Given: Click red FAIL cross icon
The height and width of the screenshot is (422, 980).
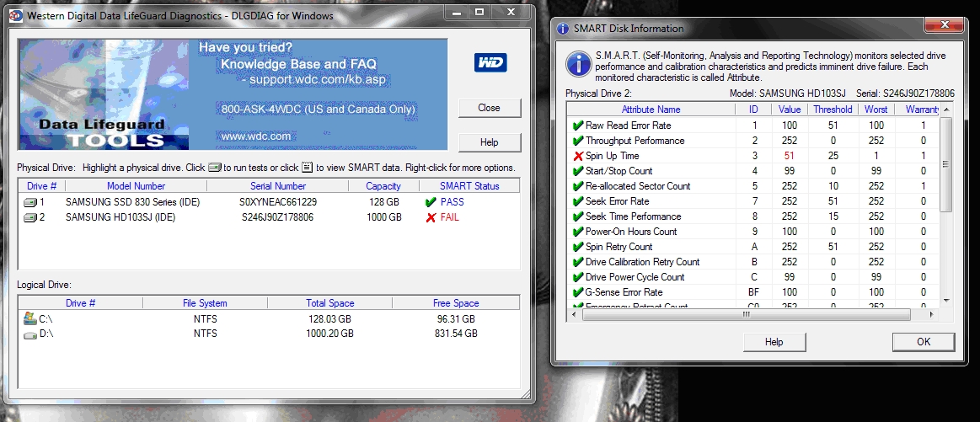Looking at the screenshot, I should 430,217.
